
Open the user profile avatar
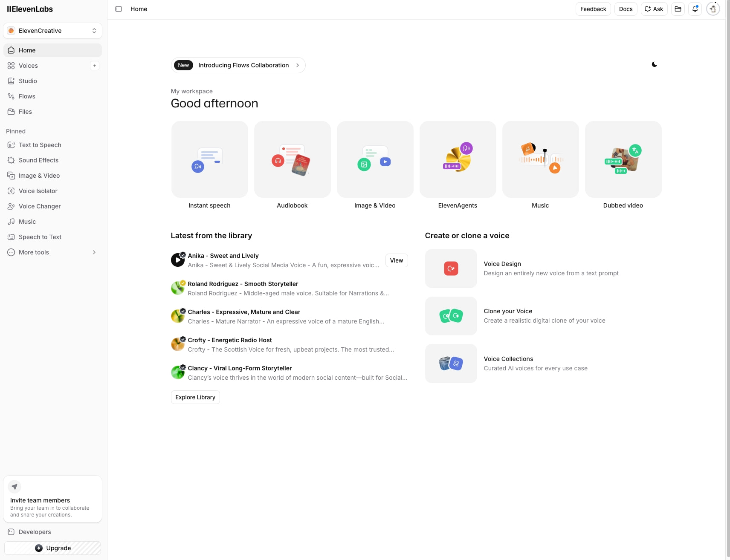713,9
